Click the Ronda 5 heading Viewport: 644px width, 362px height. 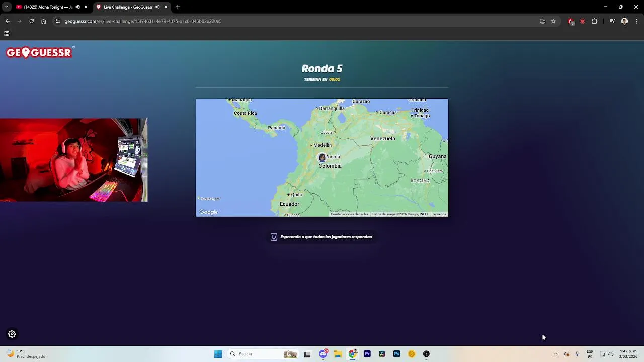click(x=322, y=69)
